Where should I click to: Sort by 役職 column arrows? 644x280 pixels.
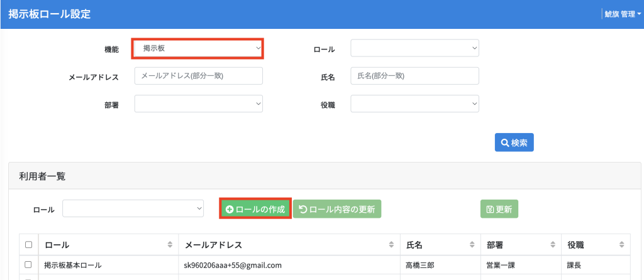pyautogui.click(x=621, y=245)
